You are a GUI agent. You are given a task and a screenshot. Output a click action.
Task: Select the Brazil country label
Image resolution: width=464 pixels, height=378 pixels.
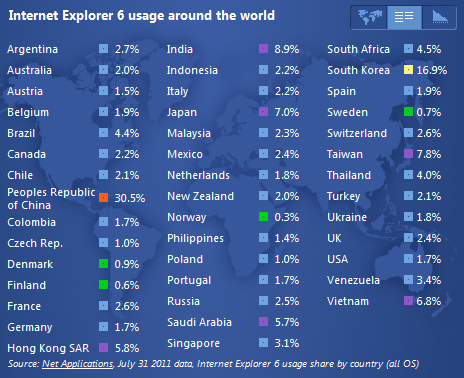pyautogui.click(x=21, y=133)
